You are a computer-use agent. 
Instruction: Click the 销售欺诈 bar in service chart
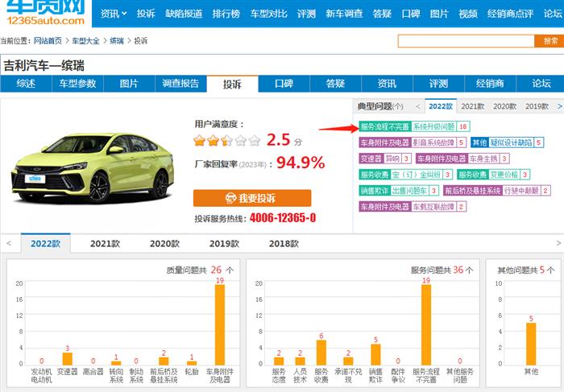tap(375, 355)
